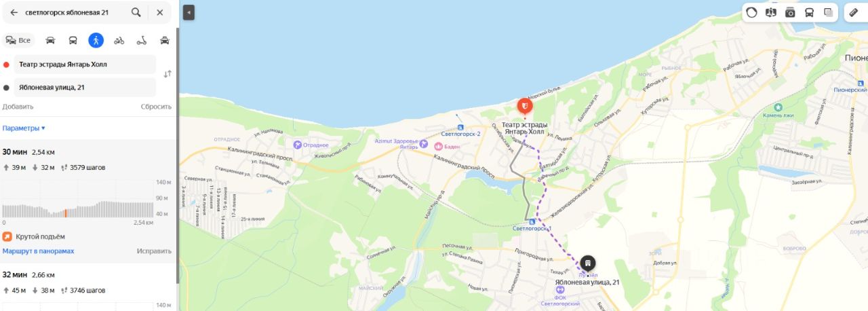Viewport: 868px width, 311px height.
Task: Click the Сбросить reset button
Action: tap(156, 107)
